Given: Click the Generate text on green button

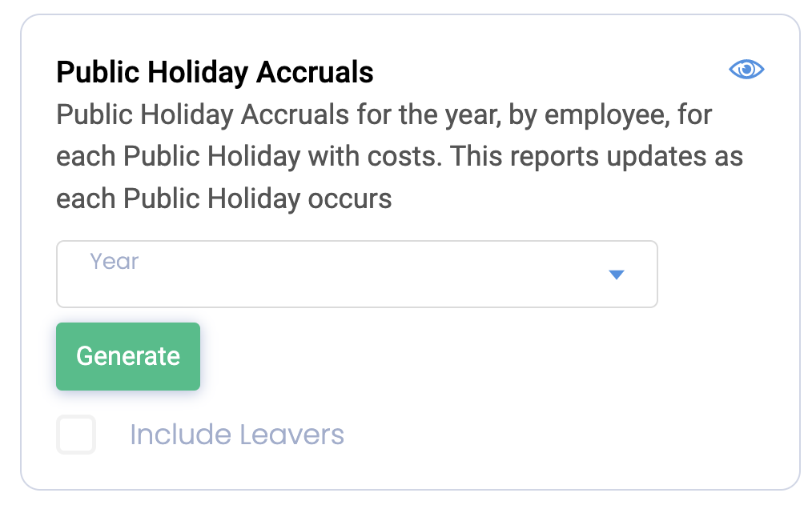Looking at the screenshot, I should (x=128, y=356).
